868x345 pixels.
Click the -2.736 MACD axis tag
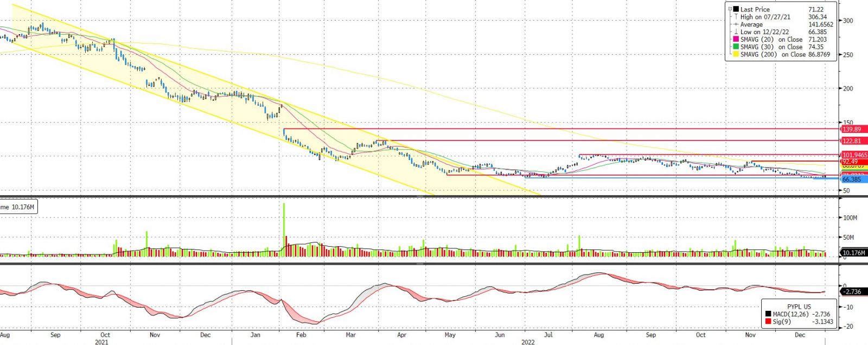tap(853, 292)
